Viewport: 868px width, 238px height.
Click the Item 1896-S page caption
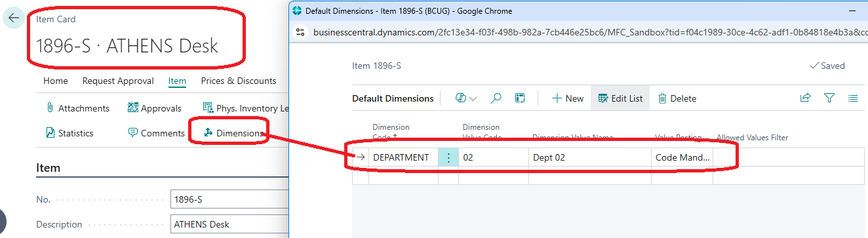(376, 66)
